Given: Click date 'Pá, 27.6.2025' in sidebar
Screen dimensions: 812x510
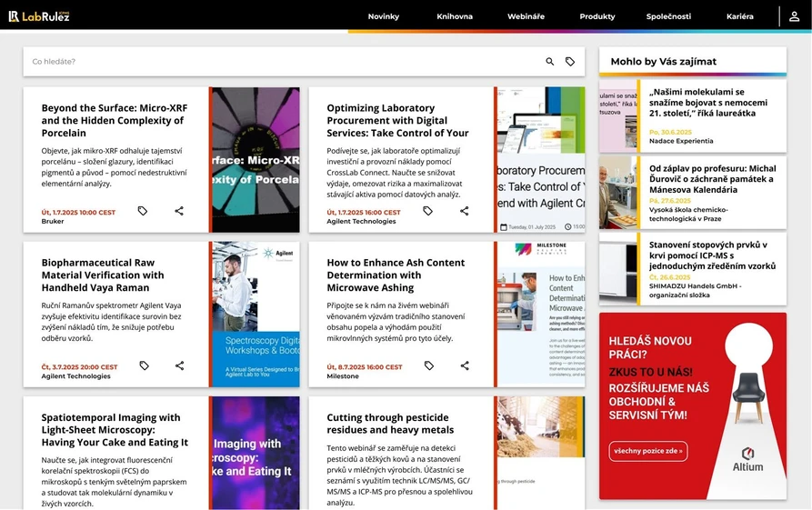Looking at the screenshot, I should click(x=670, y=201).
